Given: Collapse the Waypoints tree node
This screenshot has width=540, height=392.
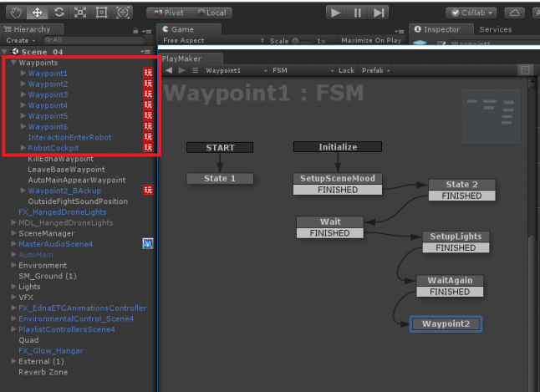Looking at the screenshot, I should coord(13,63).
